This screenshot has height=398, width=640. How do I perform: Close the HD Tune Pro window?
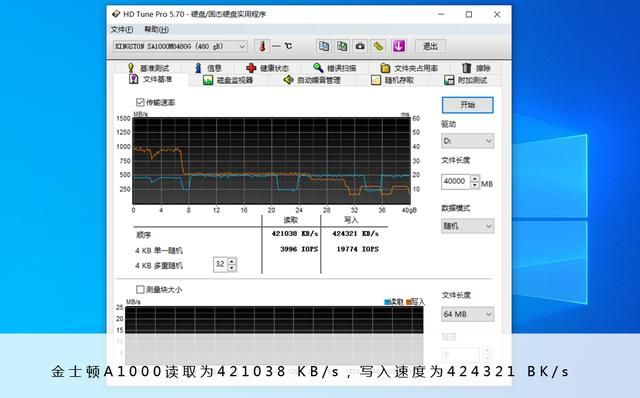[x=497, y=14]
